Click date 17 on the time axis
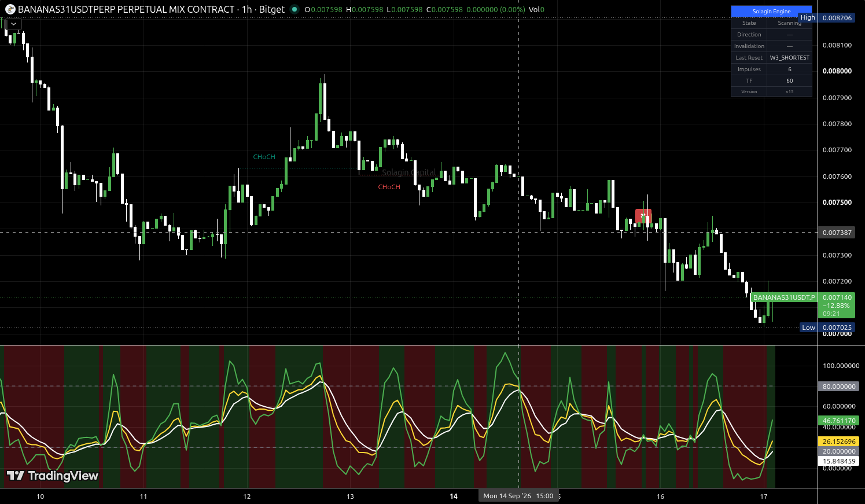 pyautogui.click(x=764, y=496)
